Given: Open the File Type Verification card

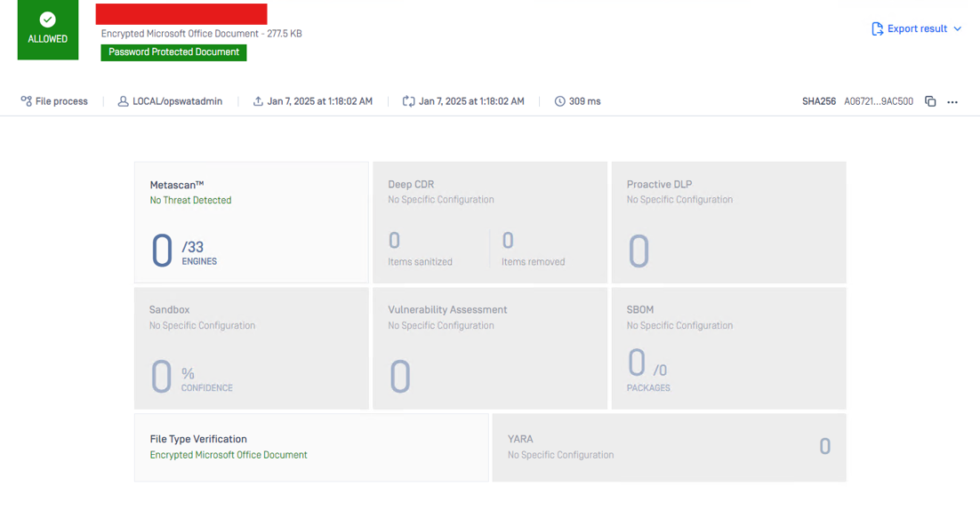Looking at the screenshot, I should [x=311, y=448].
